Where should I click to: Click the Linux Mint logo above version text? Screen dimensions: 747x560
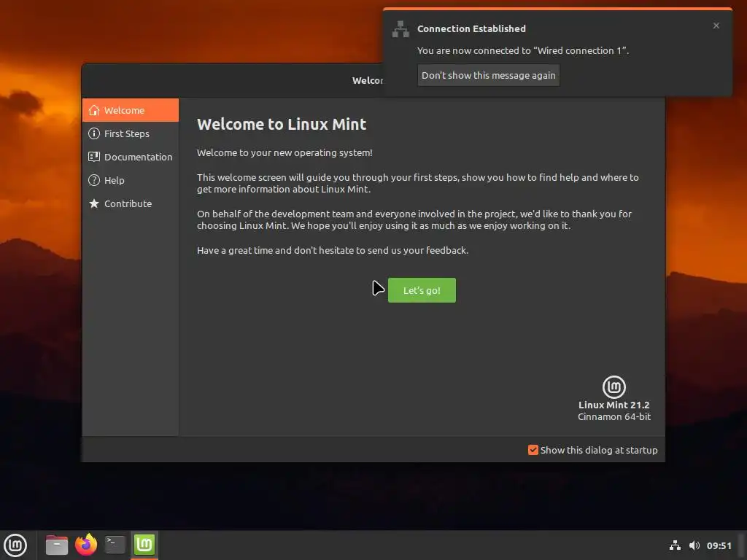pyautogui.click(x=614, y=386)
